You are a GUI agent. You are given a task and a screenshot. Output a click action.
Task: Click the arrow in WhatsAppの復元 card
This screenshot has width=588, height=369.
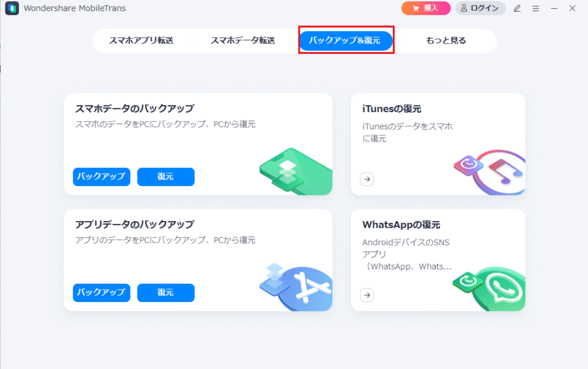(x=367, y=295)
